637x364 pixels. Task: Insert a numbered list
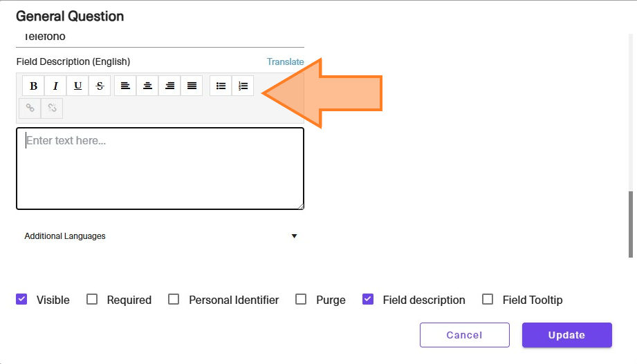click(x=243, y=86)
